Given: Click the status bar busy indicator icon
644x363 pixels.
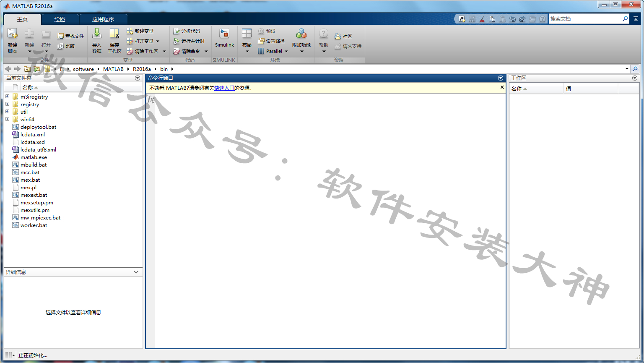Looking at the screenshot, I should pos(8,355).
